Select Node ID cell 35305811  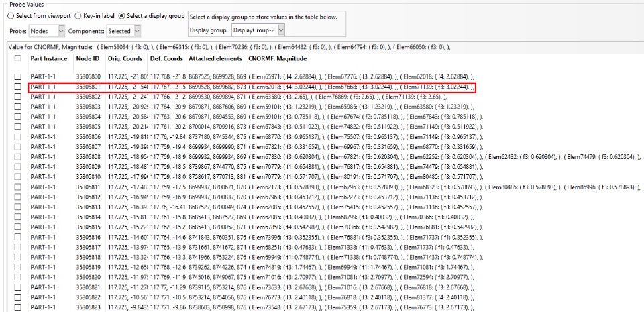[x=89, y=187]
